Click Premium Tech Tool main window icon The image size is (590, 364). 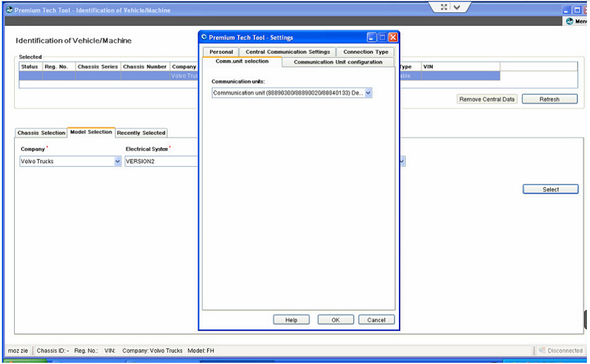point(9,10)
